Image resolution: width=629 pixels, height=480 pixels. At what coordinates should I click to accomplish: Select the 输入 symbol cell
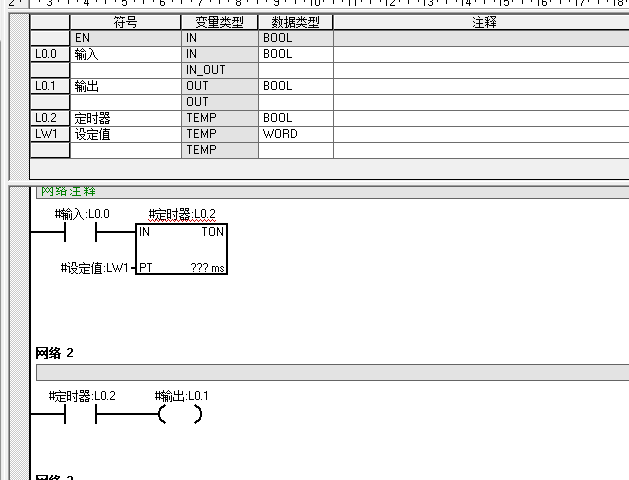coord(125,54)
